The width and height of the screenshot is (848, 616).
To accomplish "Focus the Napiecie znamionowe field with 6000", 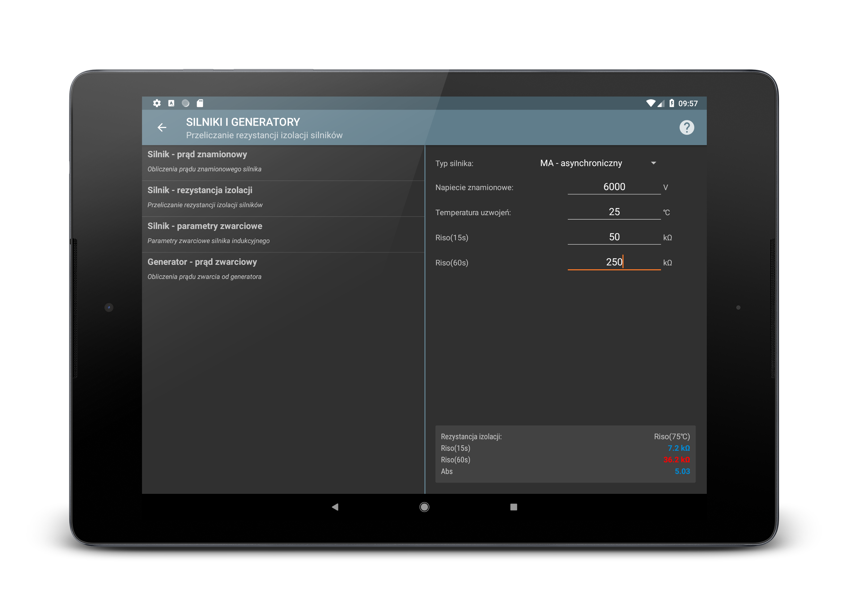I will [x=614, y=187].
